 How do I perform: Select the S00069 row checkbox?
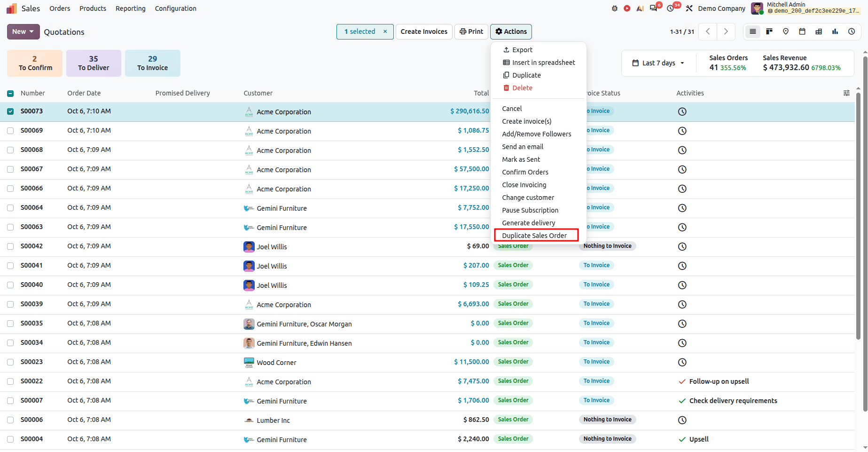coord(10,131)
